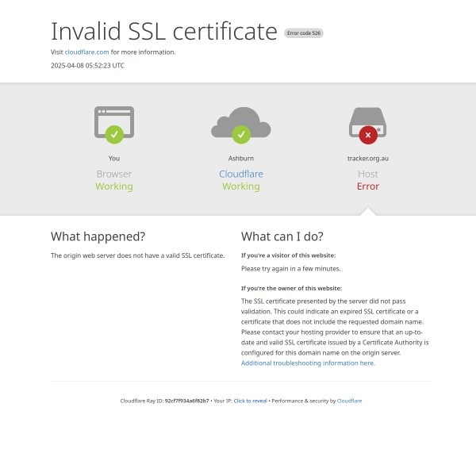This screenshot has height=476, width=476.
Task: Reveal your IP with Click to reveal
Action: click(x=250, y=401)
